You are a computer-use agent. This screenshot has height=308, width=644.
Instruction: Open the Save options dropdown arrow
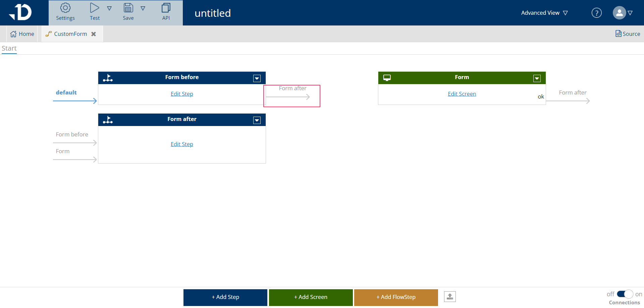pos(143,8)
